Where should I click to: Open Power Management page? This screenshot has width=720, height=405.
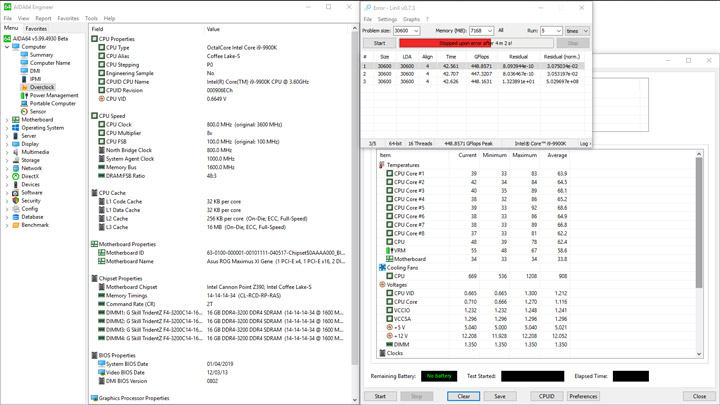(54, 96)
